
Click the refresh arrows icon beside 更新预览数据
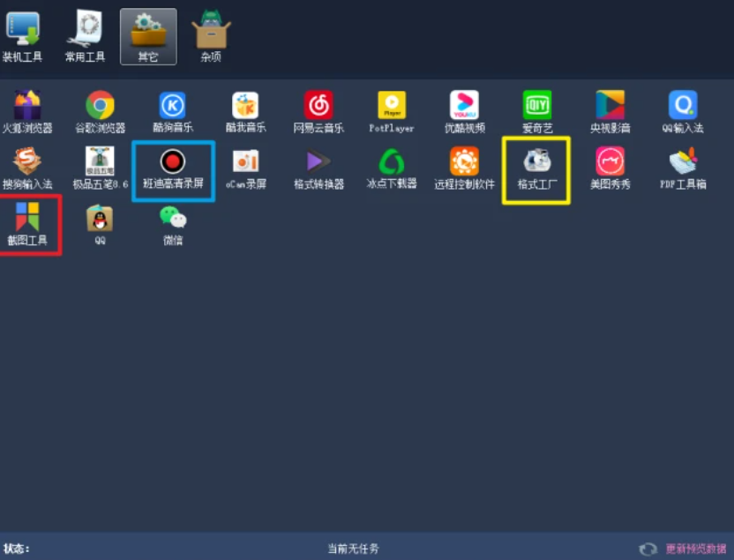point(648,549)
